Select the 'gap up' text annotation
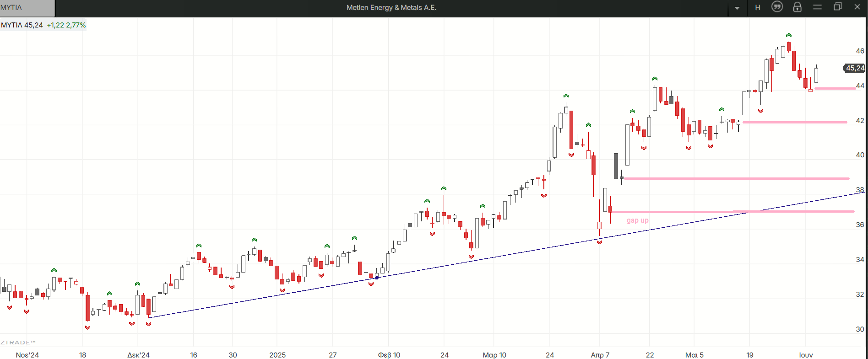 [637, 220]
